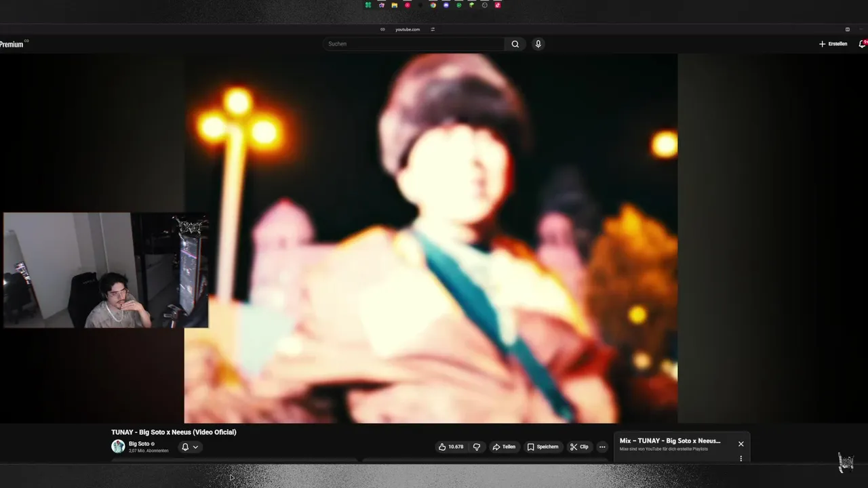Click the video player to pause

(431, 239)
